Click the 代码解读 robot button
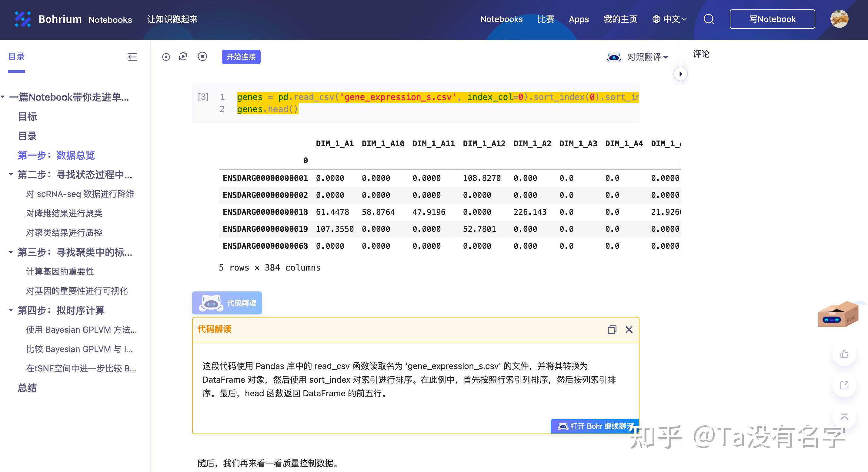 pyautogui.click(x=227, y=303)
